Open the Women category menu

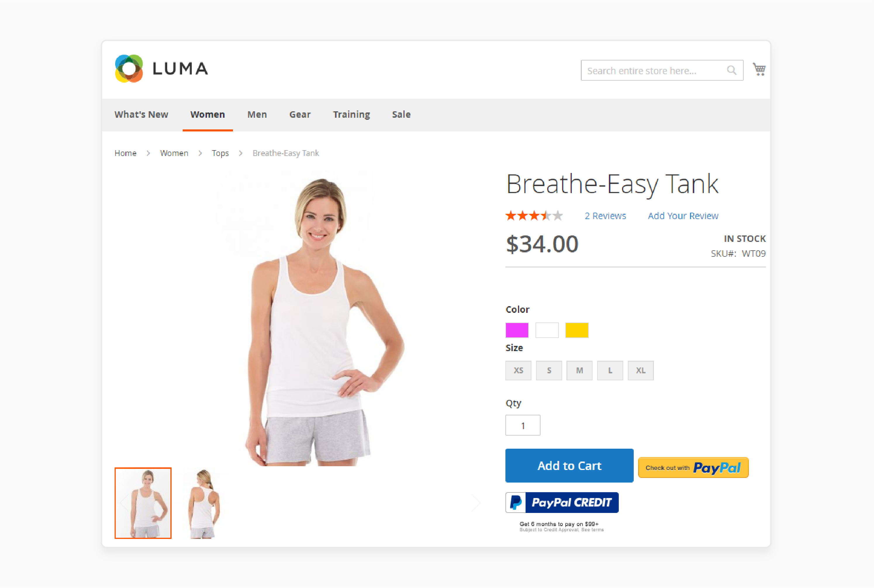(x=207, y=114)
